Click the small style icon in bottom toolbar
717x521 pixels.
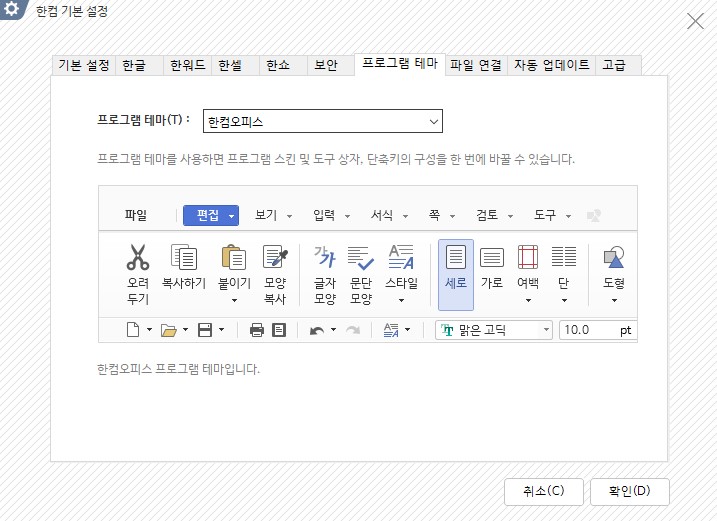click(391, 330)
